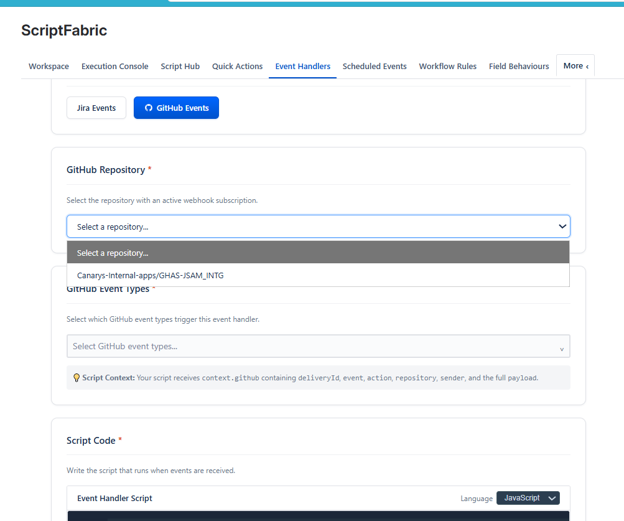Image resolution: width=624 pixels, height=521 pixels.
Task: Select Canarys-Internal-apps/GHAS-JSAM_INTG repository
Action: tap(318, 275)
